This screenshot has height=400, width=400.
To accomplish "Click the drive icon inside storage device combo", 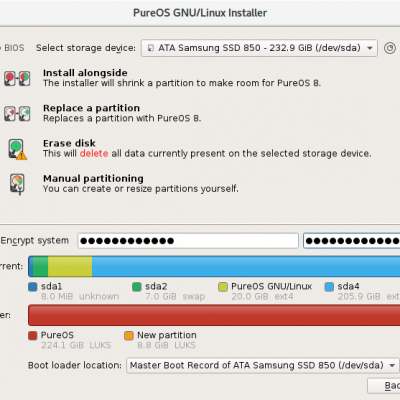I will [x=151, y=48].
